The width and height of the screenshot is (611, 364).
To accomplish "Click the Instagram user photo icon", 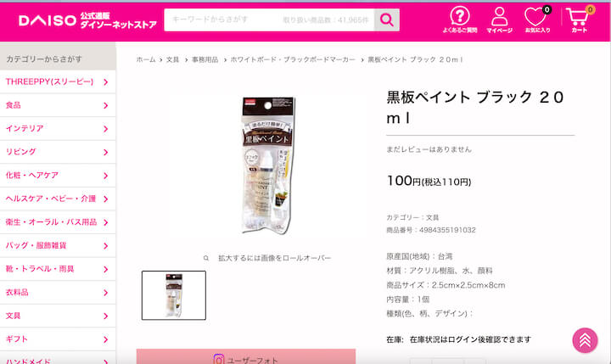I will click(219, 359).
